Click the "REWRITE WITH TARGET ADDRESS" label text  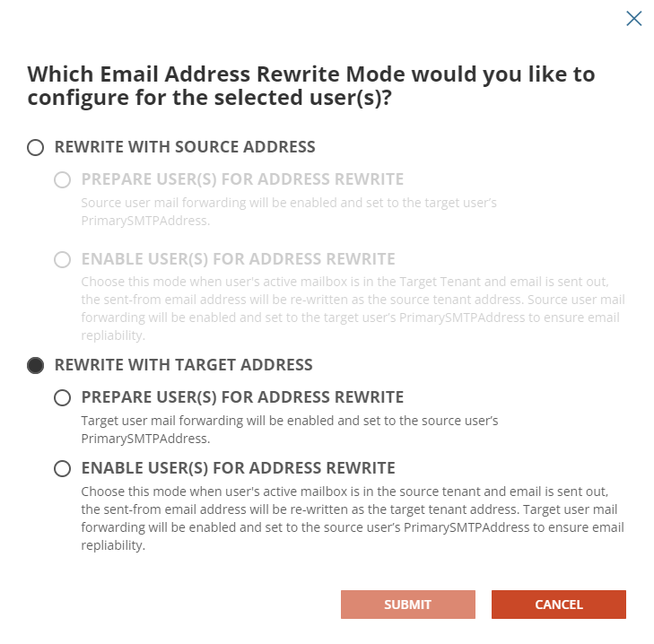183,365
